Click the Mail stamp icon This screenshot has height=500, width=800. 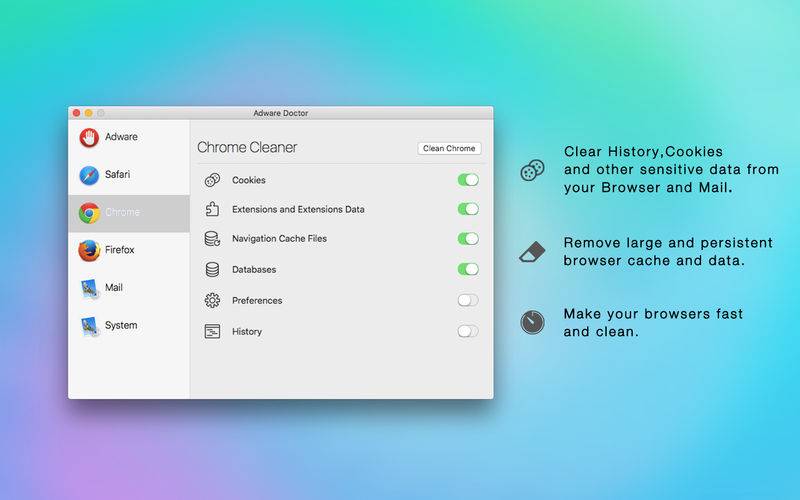[x=89, y=288]
